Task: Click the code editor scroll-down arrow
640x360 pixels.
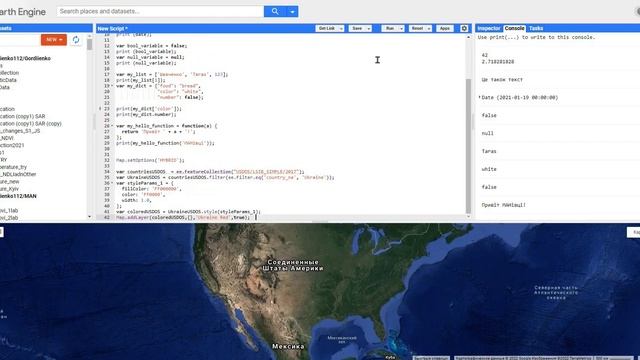Action: pos(468,216)
